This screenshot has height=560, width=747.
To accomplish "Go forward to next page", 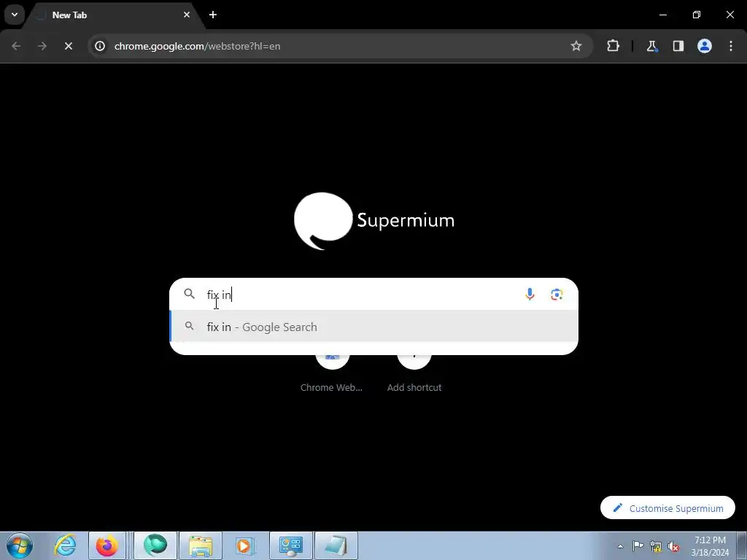I will click(42, 46).
